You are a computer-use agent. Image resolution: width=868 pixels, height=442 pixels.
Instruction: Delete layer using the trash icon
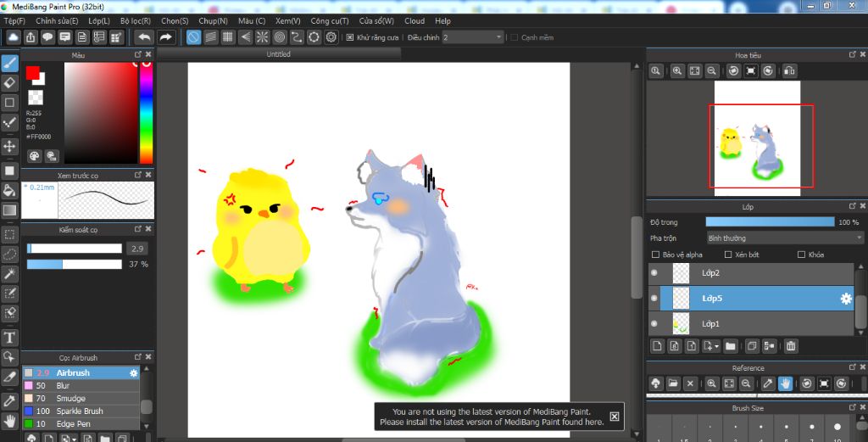791,346
